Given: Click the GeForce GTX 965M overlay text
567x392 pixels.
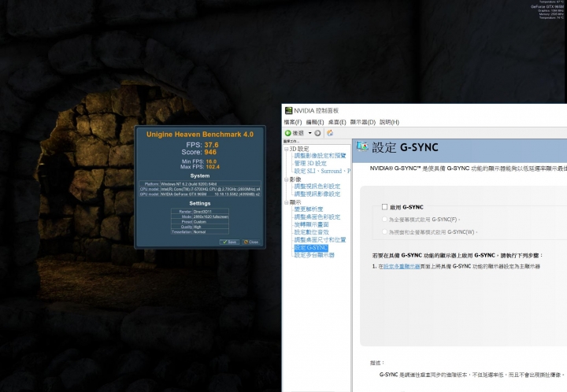Looking at the screenshot, I should pyautogui.click(x=547, y=6).
